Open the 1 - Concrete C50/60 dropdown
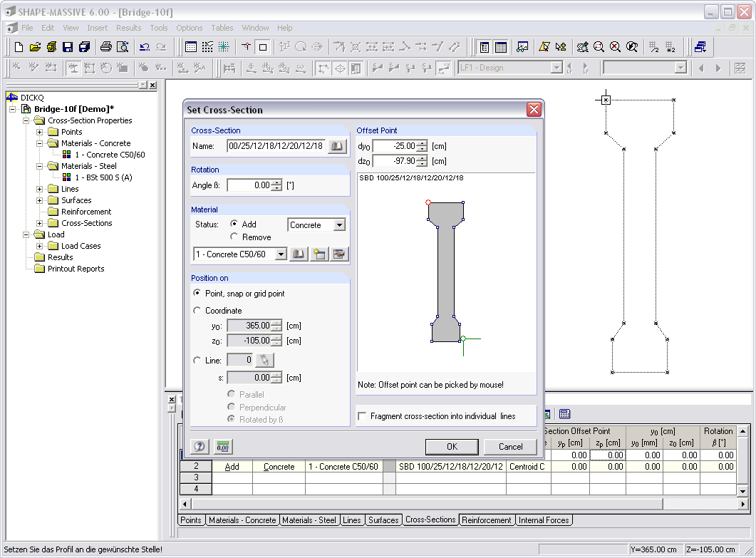 [x=281, y=254]
